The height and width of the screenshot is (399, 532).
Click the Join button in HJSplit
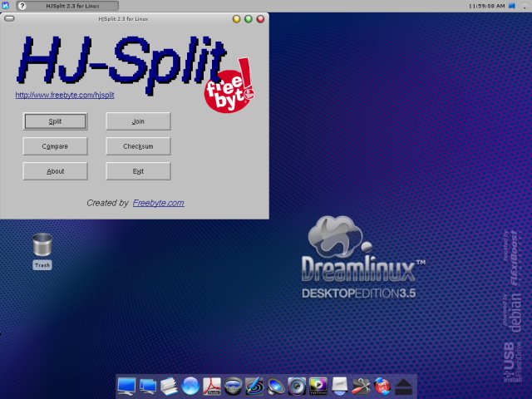click(138, 121)
